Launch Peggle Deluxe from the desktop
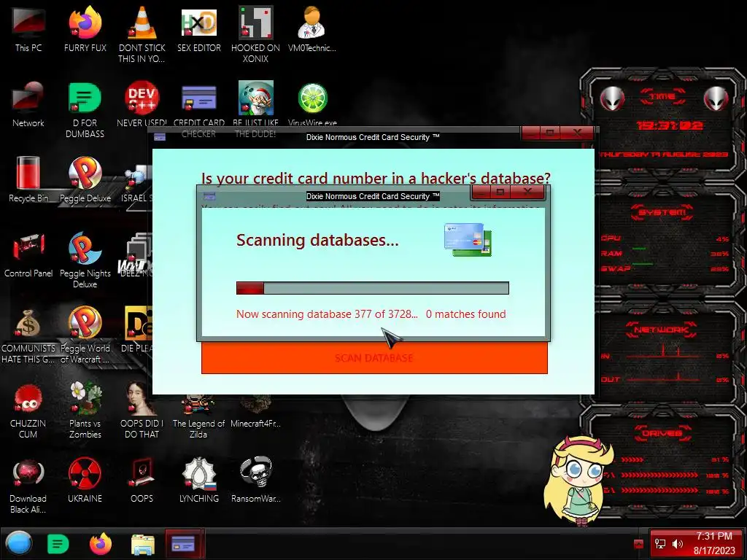The height and width of the screenshot is (560, 747). pos(85,179)
